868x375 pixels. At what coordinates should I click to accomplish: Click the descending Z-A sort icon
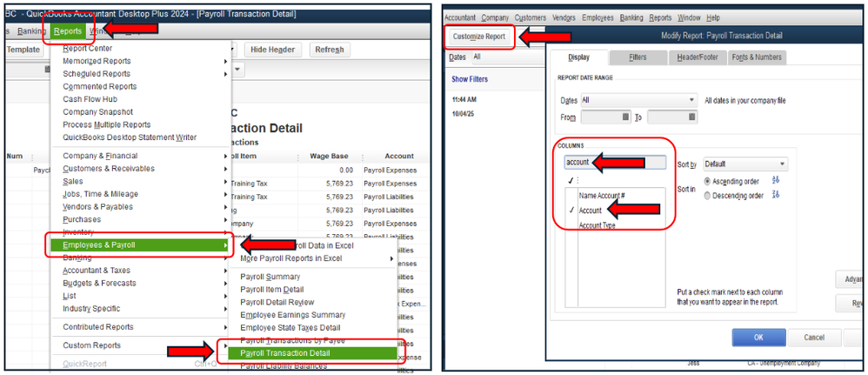tap(776, 195)
